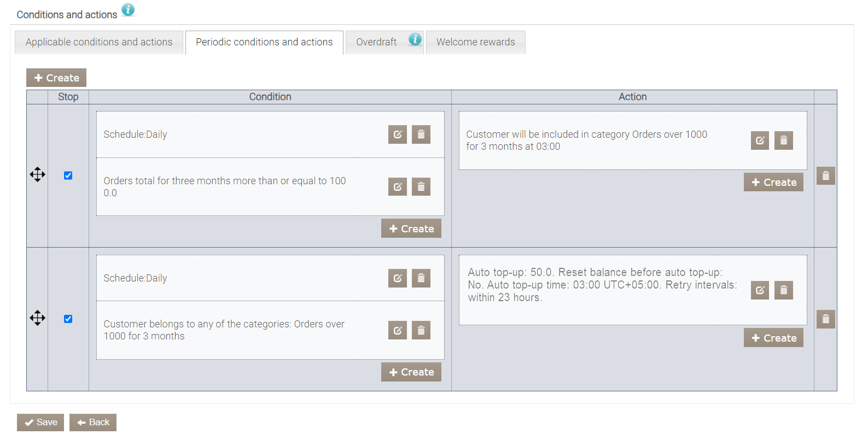Create a new rule with the top Create button
This screenshot has width=868, height=440.
point(56,78)
